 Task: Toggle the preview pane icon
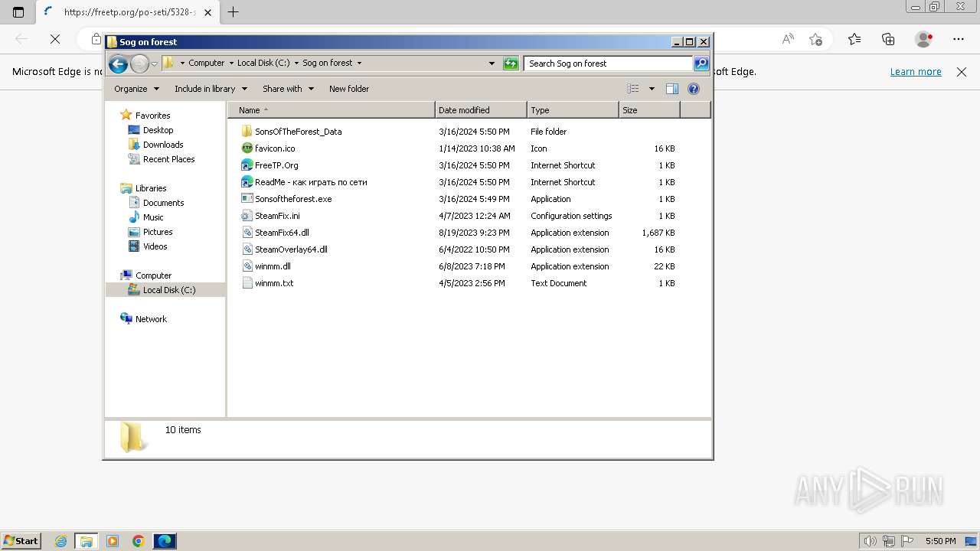tap(671, 89)
